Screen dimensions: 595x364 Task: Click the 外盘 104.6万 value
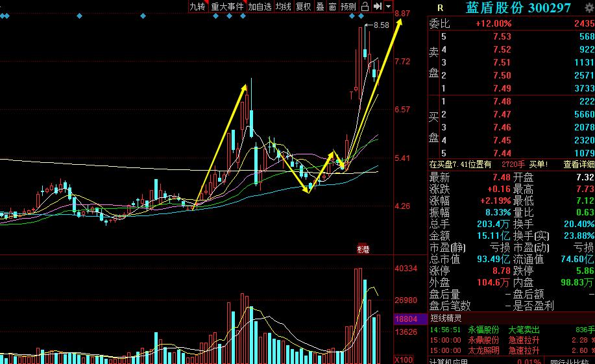click(x=492, y=282)
